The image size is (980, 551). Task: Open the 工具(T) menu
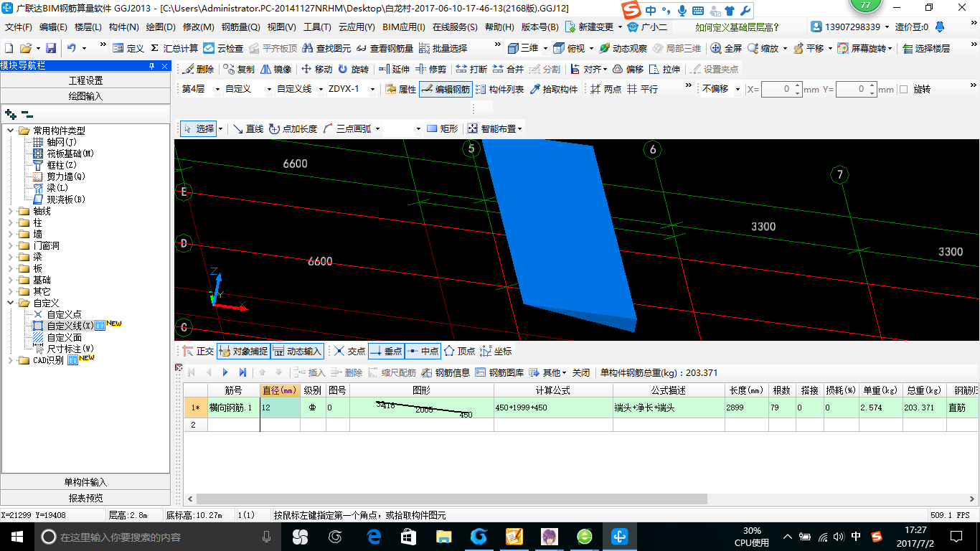point(317,27)
